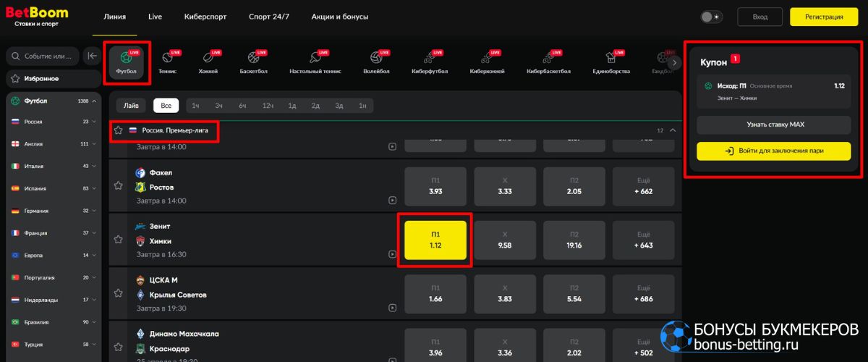Click Войти для заключения пари button

click(x=775, y=151)
